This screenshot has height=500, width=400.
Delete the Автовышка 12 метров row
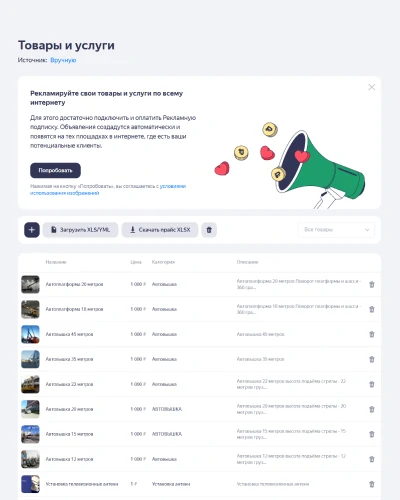coord(372,459)
